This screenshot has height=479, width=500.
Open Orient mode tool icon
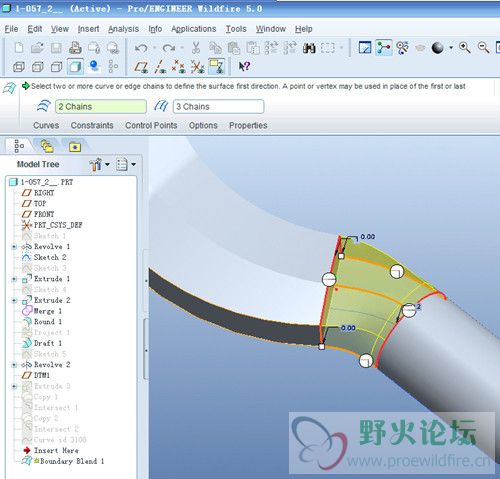tap(403, 48)
